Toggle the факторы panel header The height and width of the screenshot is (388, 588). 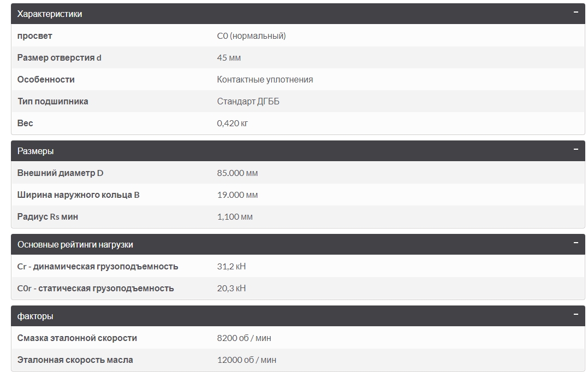[x=298, y=316]
